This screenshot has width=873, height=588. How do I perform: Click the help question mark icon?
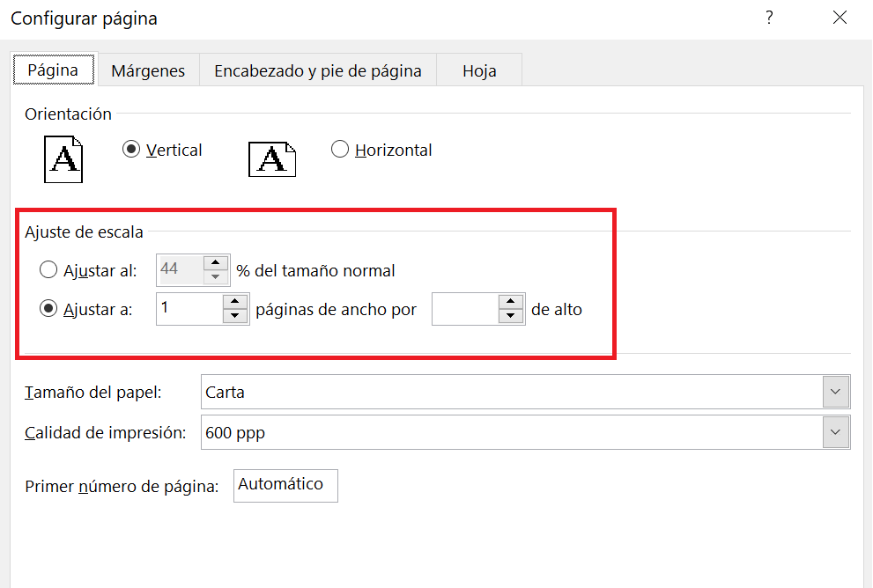(x=769, y=18)
